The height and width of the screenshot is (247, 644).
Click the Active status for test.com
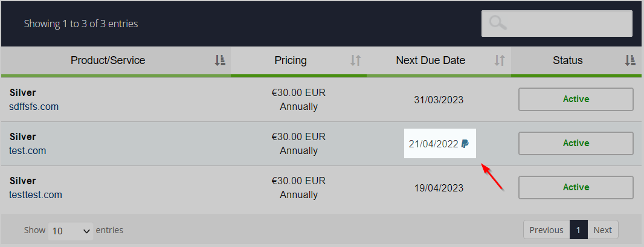576,143
